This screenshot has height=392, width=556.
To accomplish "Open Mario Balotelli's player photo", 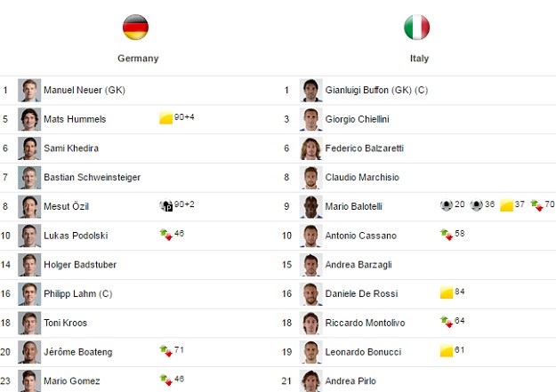I will (311, 206).
